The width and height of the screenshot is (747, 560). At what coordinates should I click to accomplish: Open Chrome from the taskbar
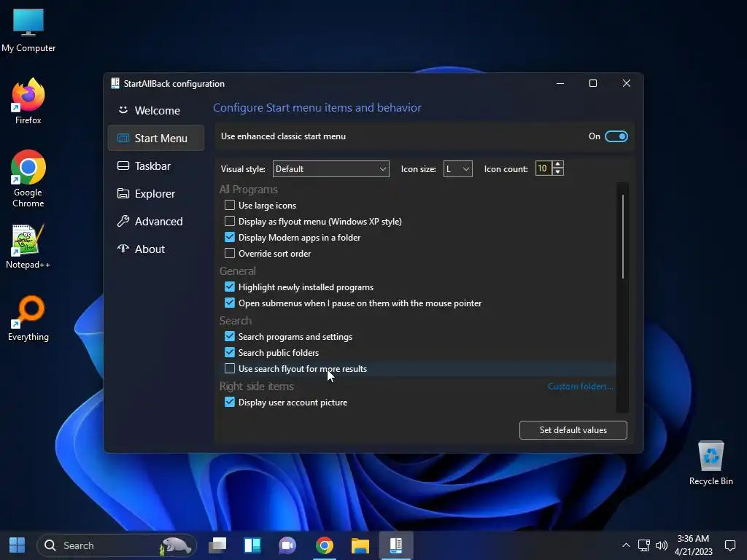[325, 545]
